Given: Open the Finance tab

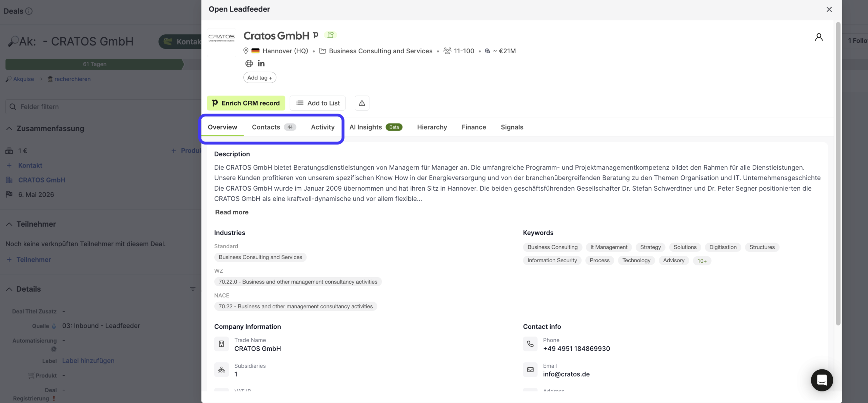Looking at the screenshot, I should click(474, 127).
